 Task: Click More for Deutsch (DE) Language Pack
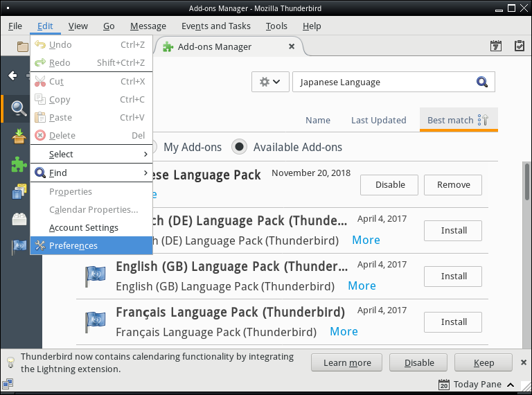(x=366, y=240)
